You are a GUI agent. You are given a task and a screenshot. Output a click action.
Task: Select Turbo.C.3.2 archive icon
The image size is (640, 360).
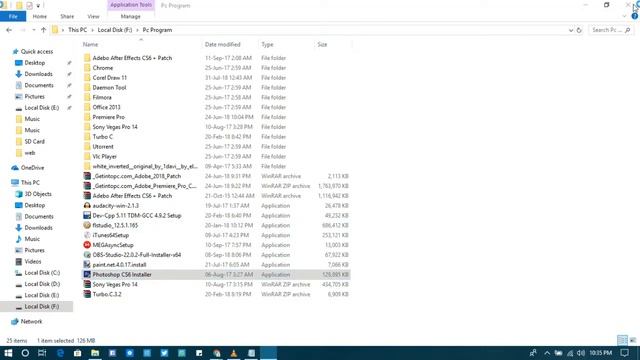(x=87, y=294)
